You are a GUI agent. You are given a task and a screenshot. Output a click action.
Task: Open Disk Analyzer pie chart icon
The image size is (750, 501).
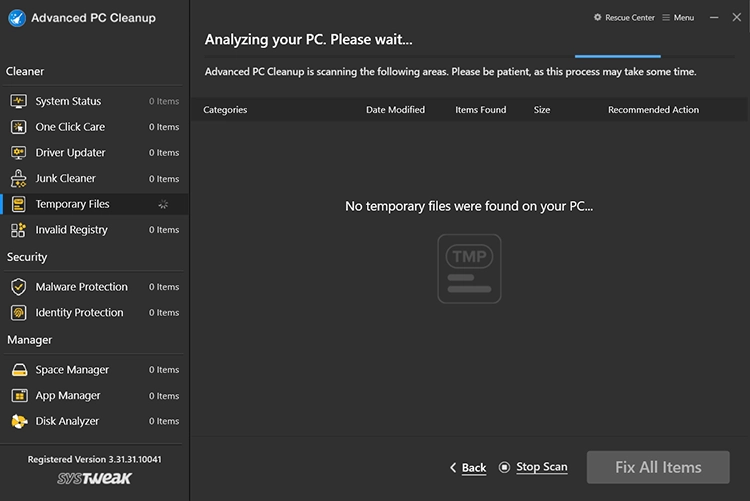click(x=18, y=422)
